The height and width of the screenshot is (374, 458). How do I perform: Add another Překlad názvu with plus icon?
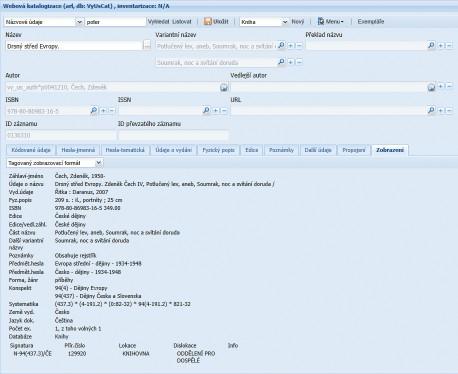pyautogui.click(x=441, y=46)
